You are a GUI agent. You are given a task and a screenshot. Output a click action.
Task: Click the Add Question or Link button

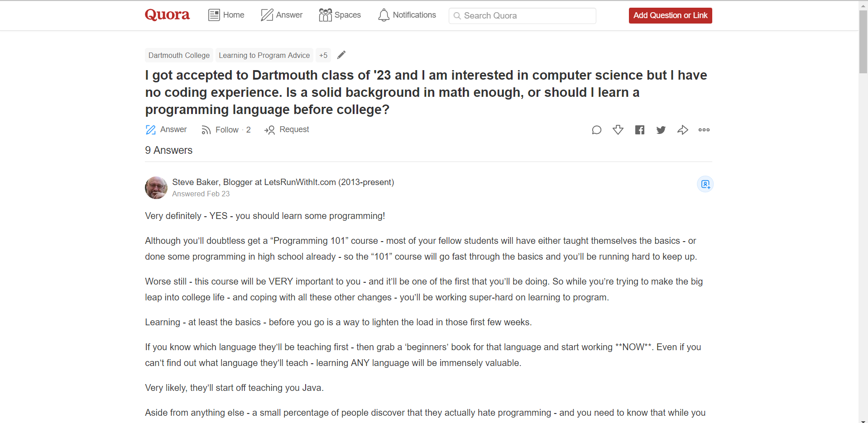(670, 15)
